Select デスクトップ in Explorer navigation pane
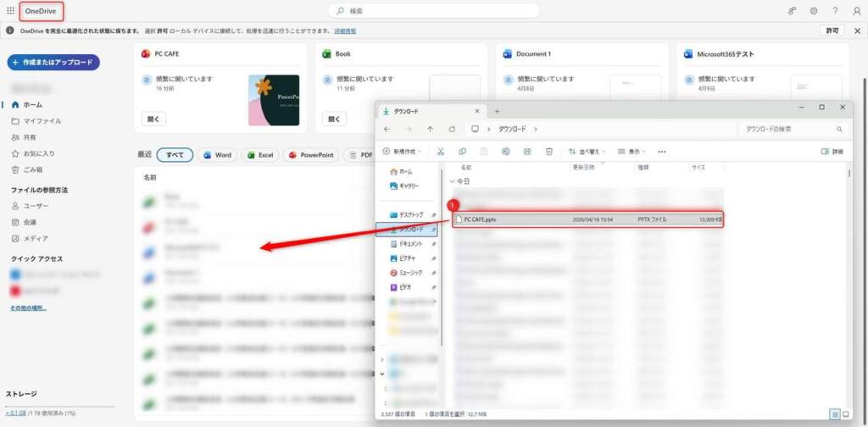The width and height of the screenshot is (868, 427). pos(410,214)
